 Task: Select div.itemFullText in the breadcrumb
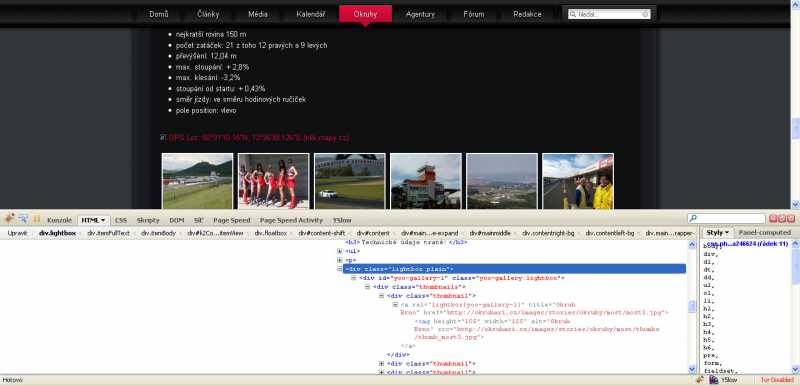coord(109,233)
